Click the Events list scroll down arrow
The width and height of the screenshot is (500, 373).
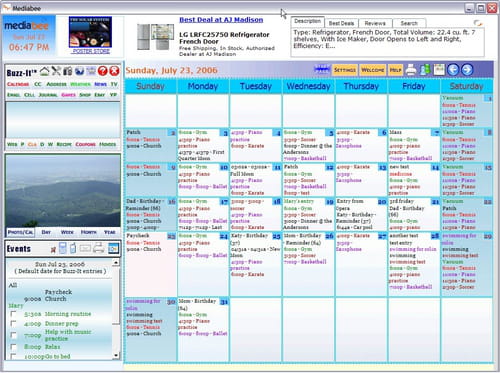(115, 355)
